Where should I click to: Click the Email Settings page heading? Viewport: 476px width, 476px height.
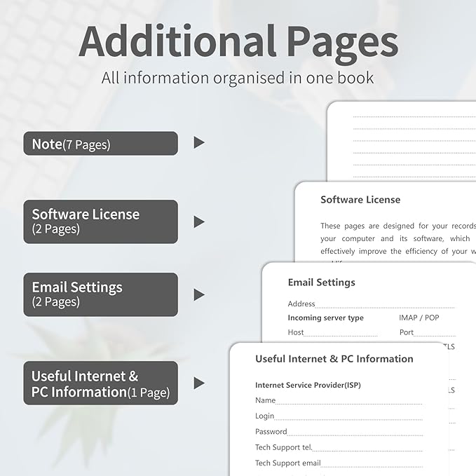tap(321, 283)
